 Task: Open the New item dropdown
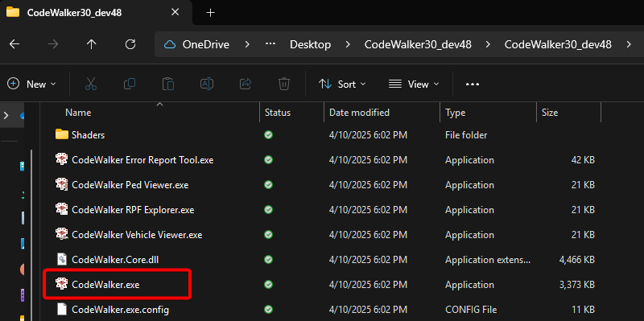click(x=31, y=84)
